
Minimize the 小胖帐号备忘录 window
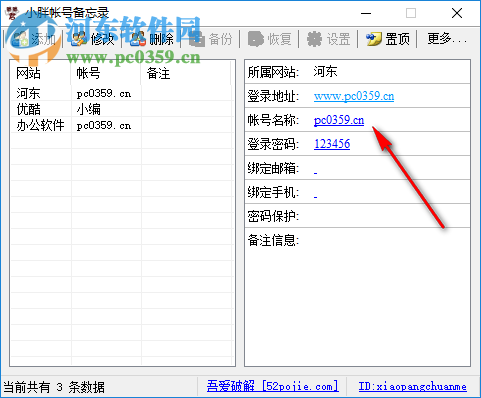point(366,13)
